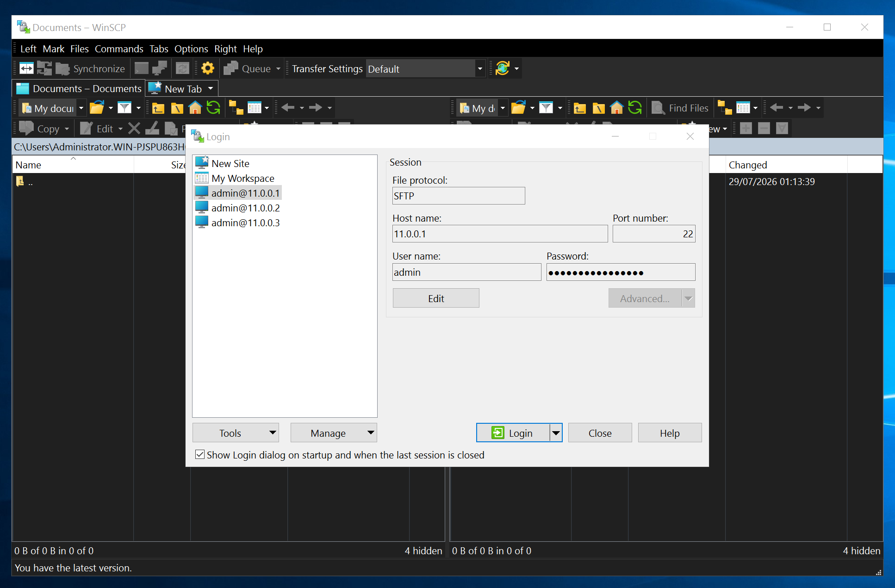
Task: Open the Mark menu
Action: tap(54, 49)
